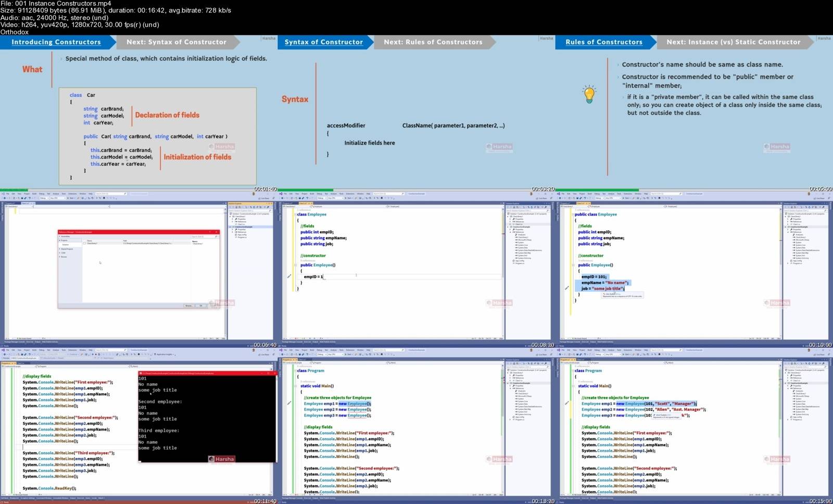Select the 'Rules of Constructors' header tab
The image size is (833, 504).
pyautogui.click(x=604, y=42)
